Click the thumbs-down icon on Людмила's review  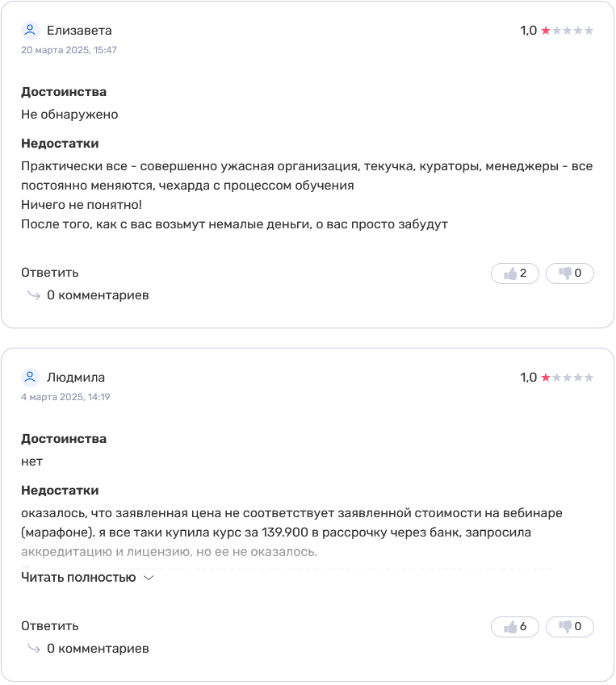click(x=564, y=627)
